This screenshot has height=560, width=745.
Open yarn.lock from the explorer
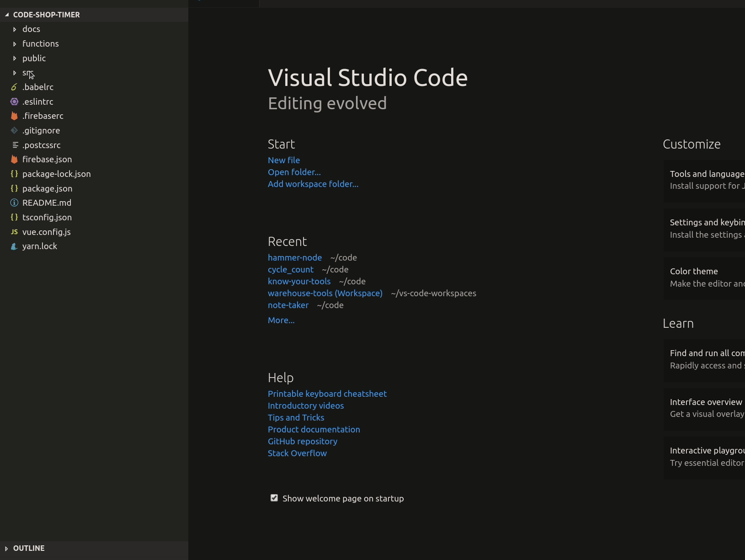(40, 246)
